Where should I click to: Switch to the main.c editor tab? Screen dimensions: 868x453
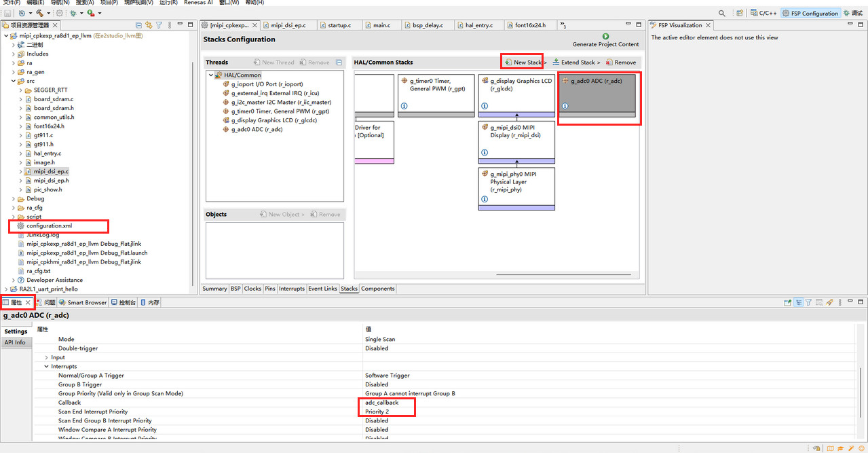pos(378,25)
